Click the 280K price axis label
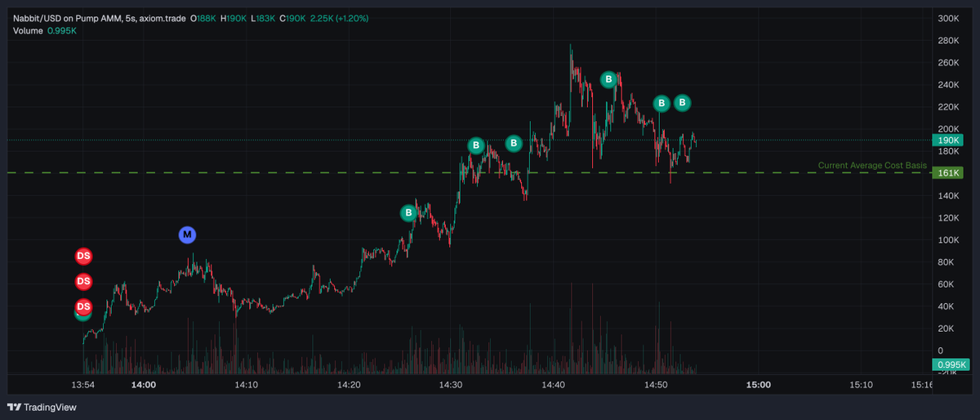 [x=950, y=40]
